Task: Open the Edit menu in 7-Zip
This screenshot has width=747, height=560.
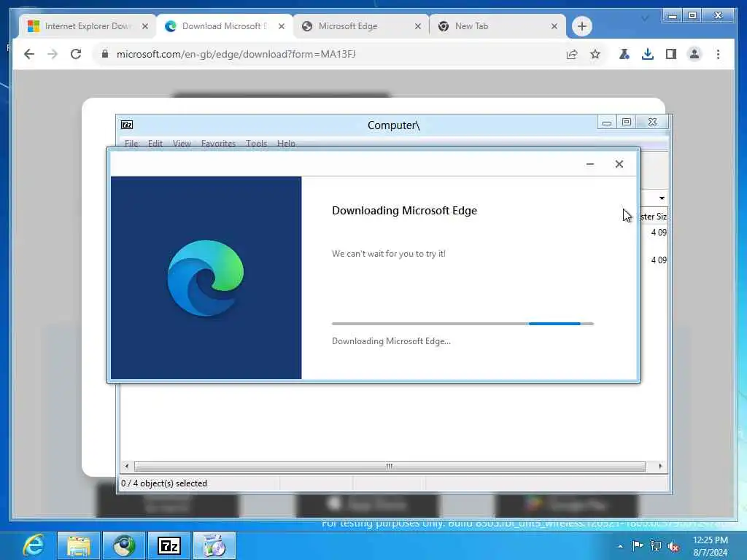Action: coord(155,144)
